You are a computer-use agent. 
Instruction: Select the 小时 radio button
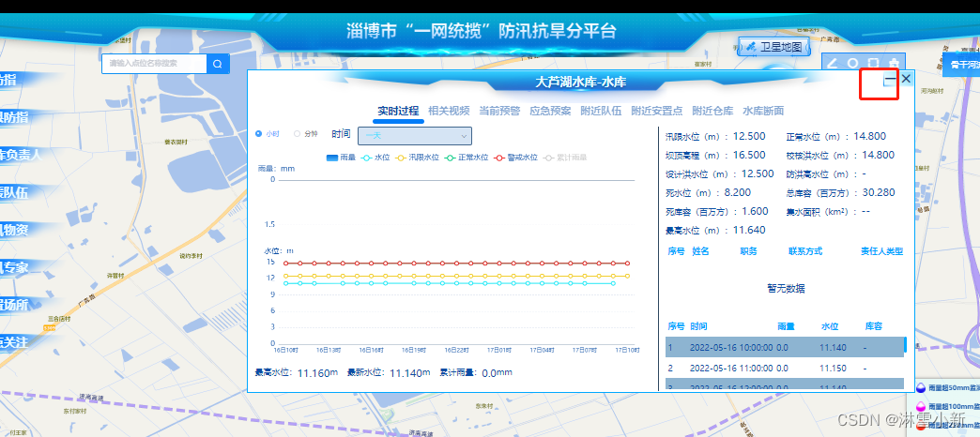(x=259, y=133)
